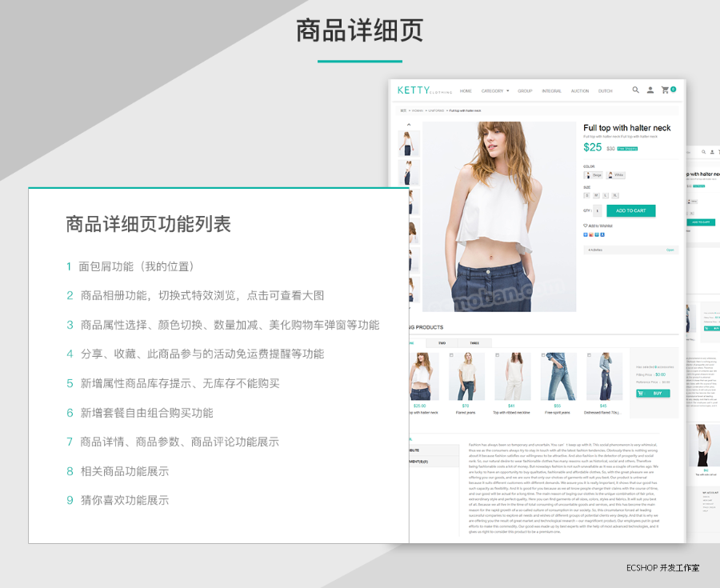Click the ADD TO CART button
Viewport: 720px width, 588px height.
coord(631,210)
